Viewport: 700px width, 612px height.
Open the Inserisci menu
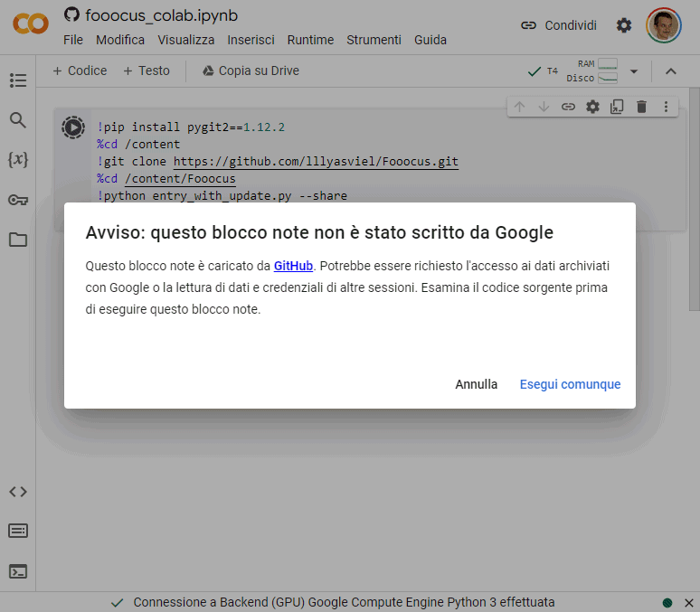(251, 40)
